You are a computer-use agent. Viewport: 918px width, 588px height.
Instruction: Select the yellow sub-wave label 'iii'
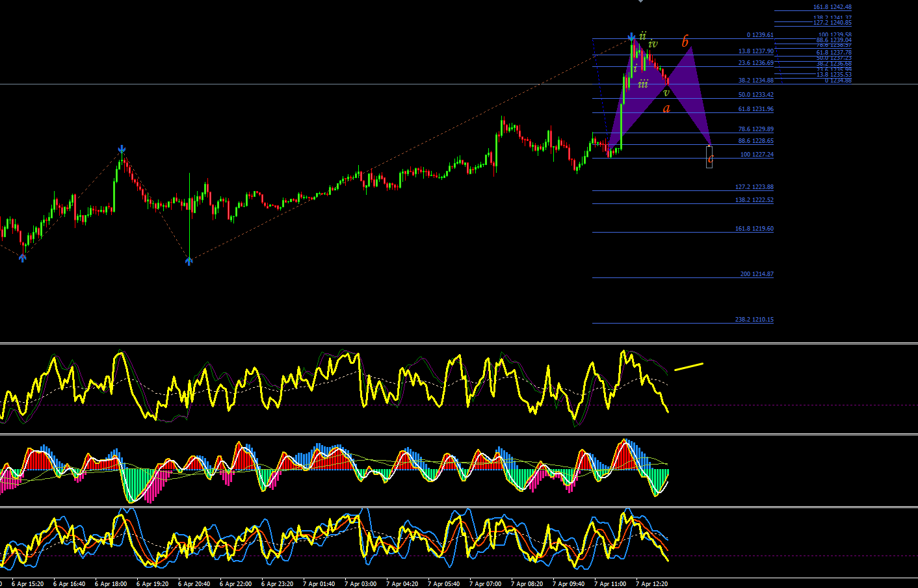coord(643,84)
